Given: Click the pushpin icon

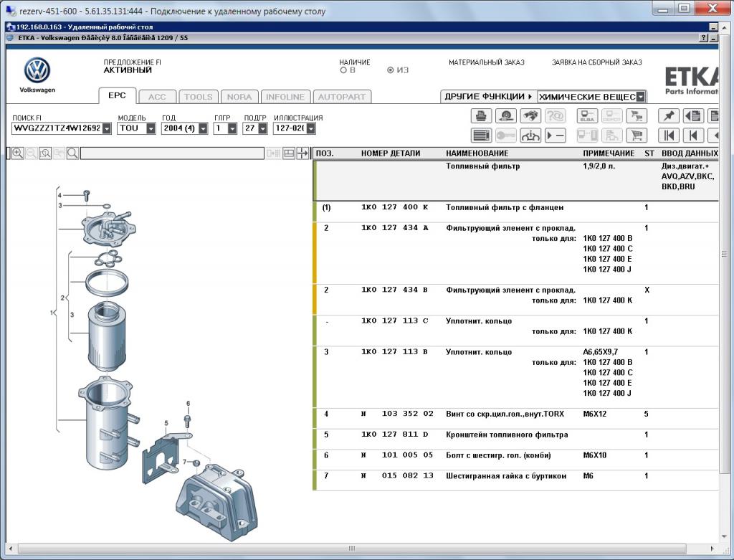Looking at the screenshot, I should click(669, 115).
